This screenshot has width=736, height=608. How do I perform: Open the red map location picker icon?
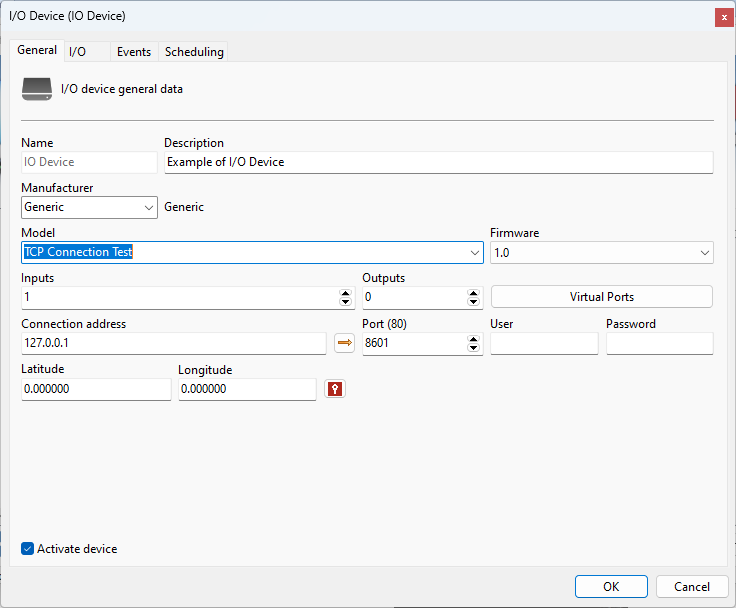(x=335, y=389)
